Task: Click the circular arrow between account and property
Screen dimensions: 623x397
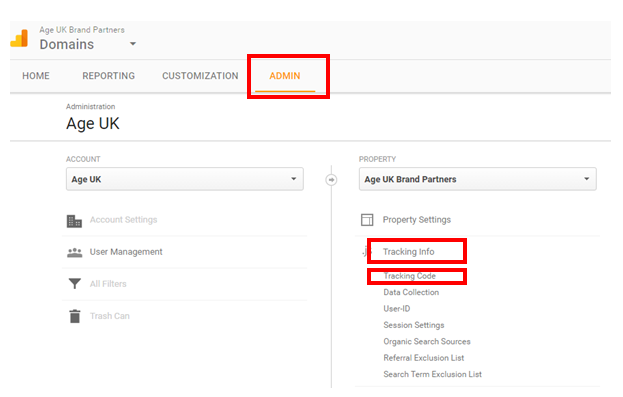Action: tap(331, 180)
